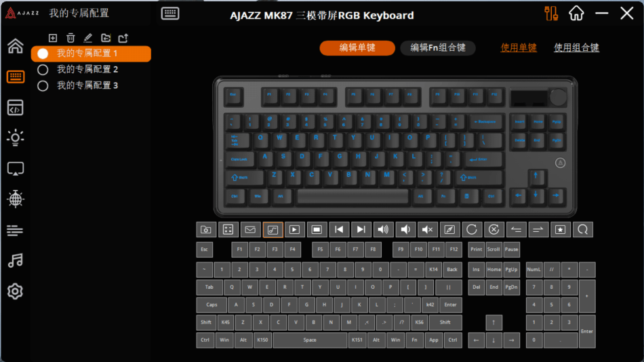
Task: Delete profile with trash icon
Action: click(x=71, y=38)
